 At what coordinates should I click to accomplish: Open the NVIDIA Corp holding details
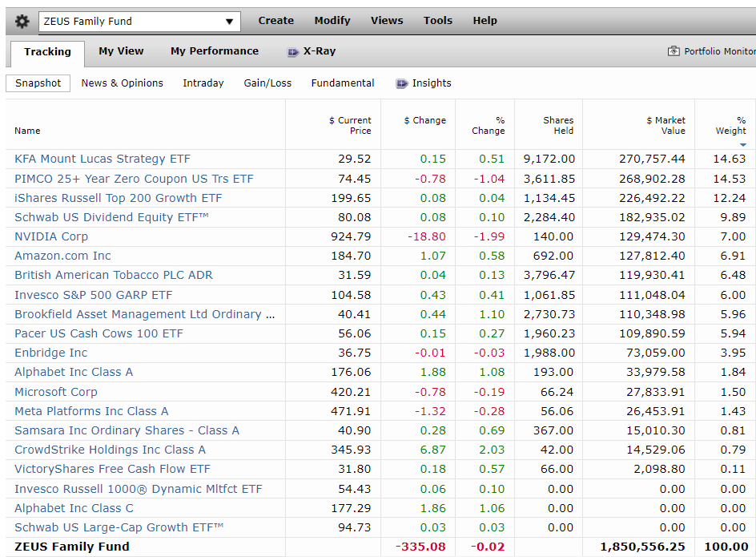(51, 236)
